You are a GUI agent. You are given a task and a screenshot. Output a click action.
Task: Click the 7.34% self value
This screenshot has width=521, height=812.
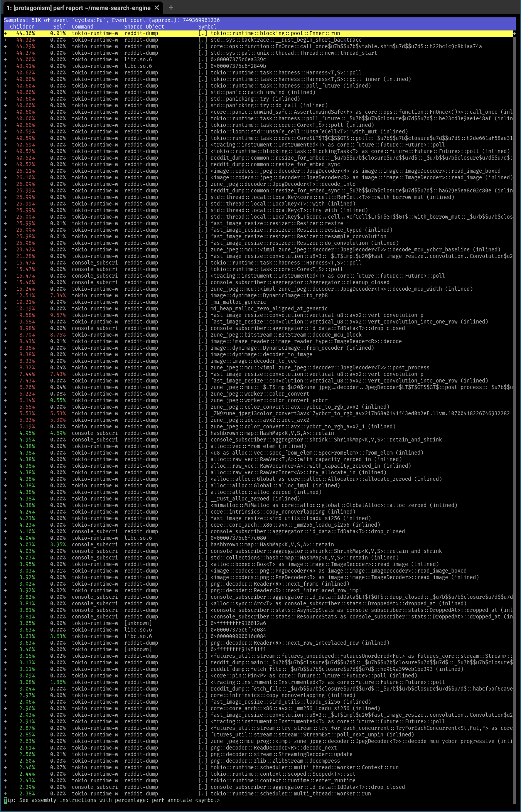click(x=58, y=295)
